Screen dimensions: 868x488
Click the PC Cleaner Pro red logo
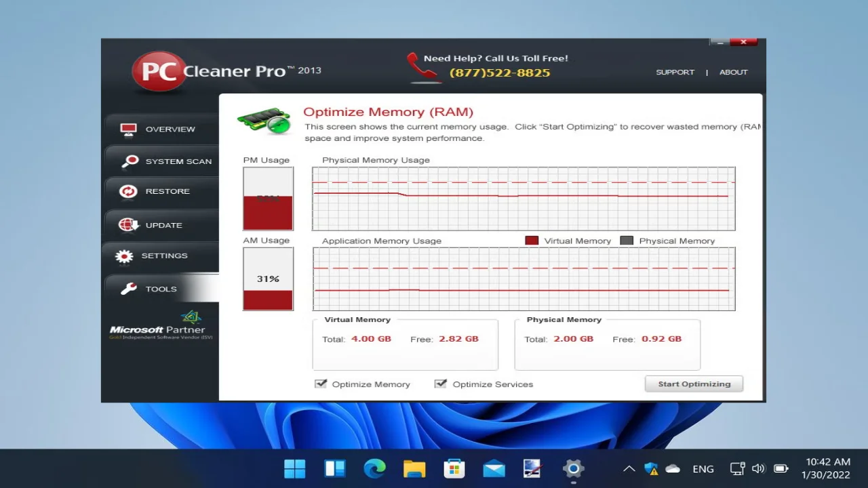[x=158, y=71]
